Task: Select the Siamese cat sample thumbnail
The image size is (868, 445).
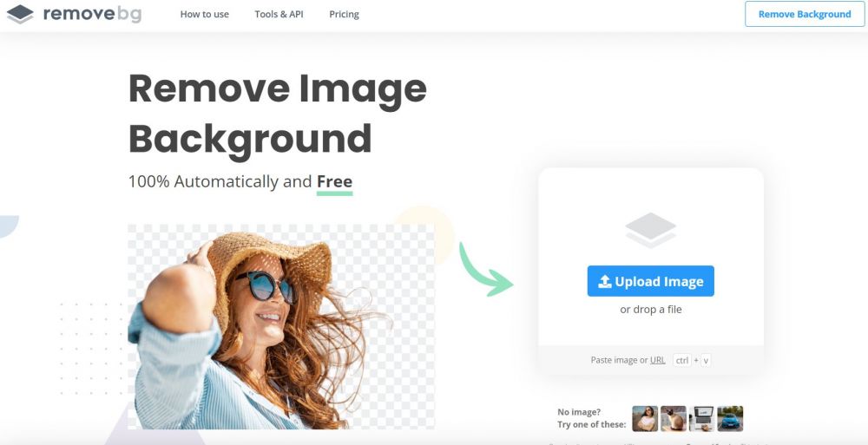Action: coord(673,419)
